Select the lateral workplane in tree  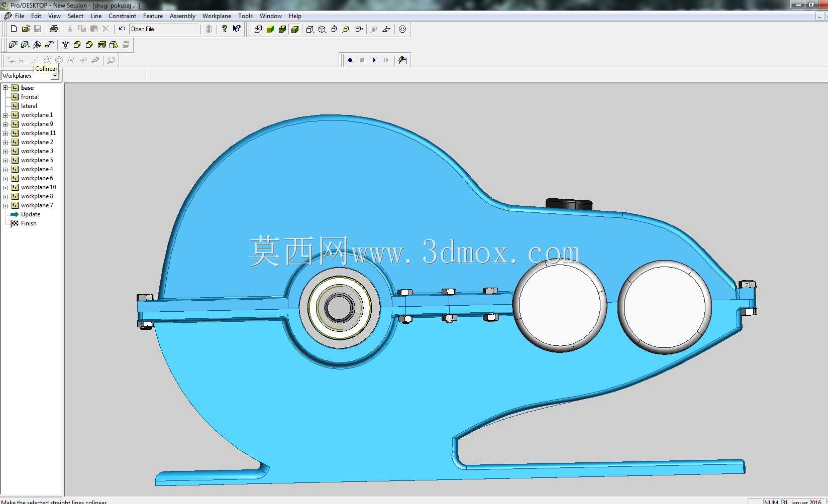29,106
